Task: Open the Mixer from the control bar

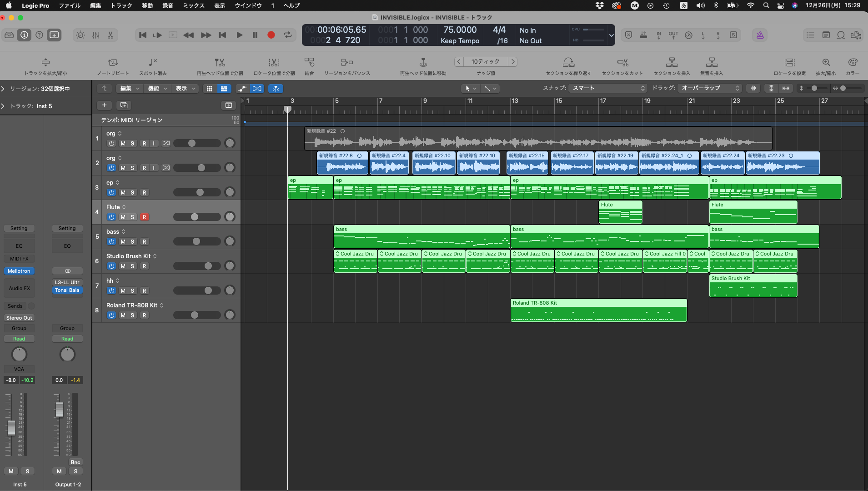Action: (96, 35)
